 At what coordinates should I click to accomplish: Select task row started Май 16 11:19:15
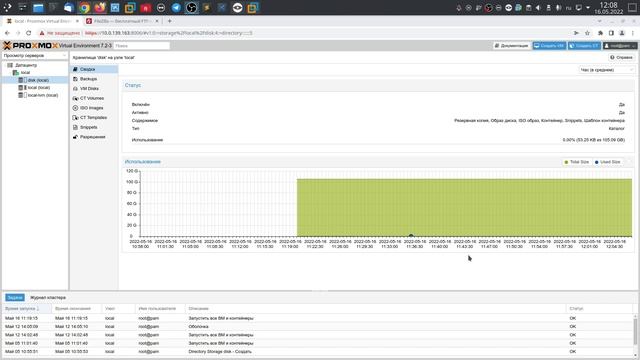(318, 318)
